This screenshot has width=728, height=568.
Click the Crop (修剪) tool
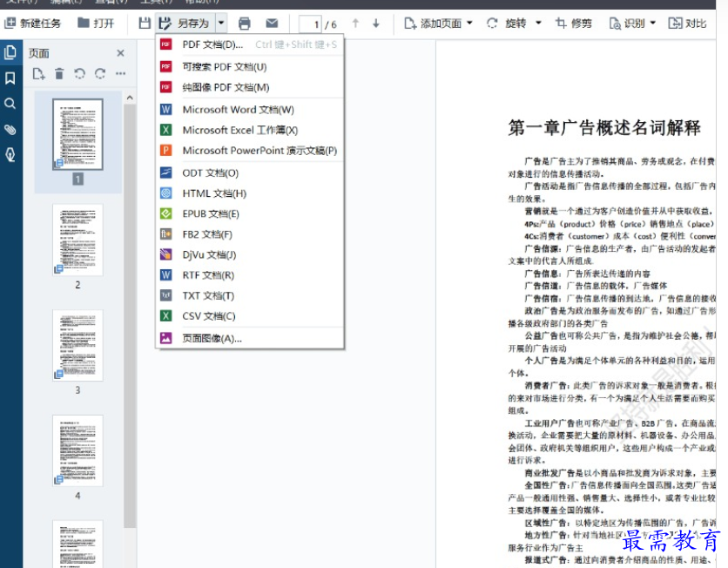pyautogui.click(x=573, y=23)
